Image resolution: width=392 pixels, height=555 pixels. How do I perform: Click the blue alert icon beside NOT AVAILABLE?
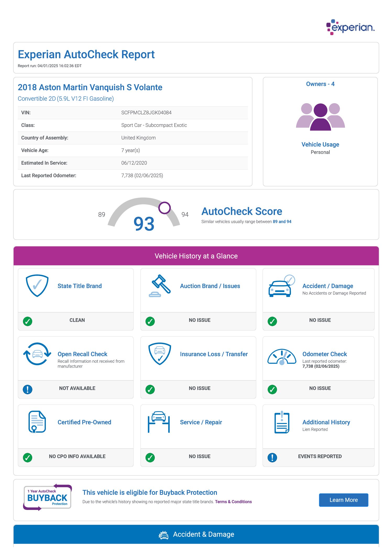tap(27, 389)
